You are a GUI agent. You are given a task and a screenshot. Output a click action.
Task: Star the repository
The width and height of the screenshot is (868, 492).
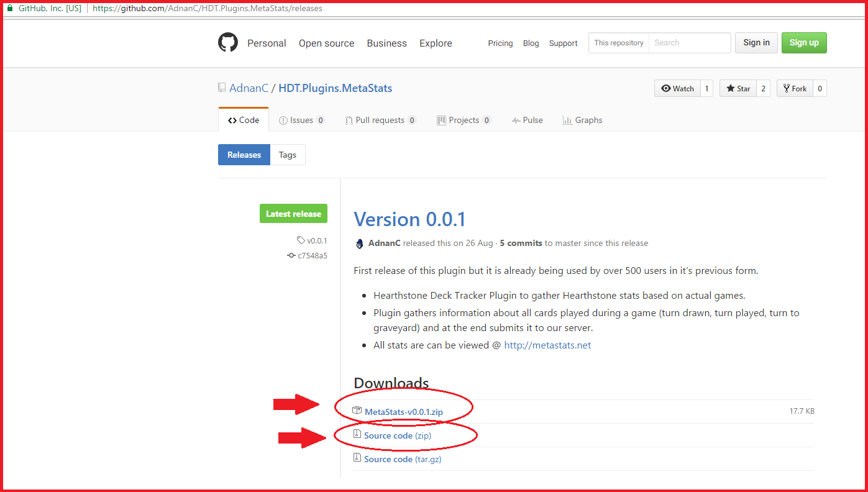click(738, 88)
